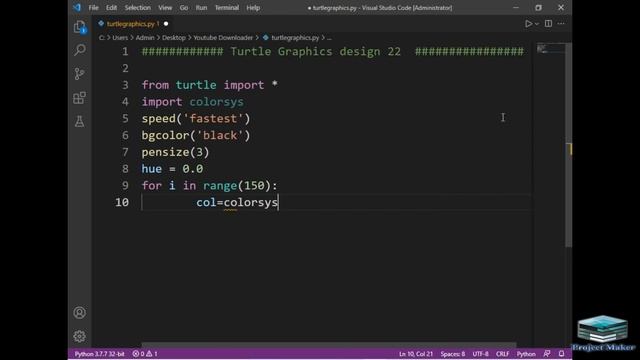The height and width of the screenshot is (360, 640).
Task: Open the Terminal menu
Action: point(227,8)
